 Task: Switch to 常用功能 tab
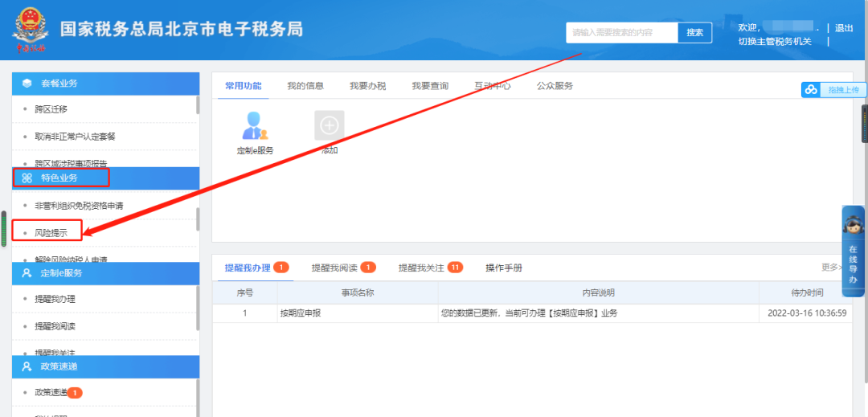pos(243,86)
